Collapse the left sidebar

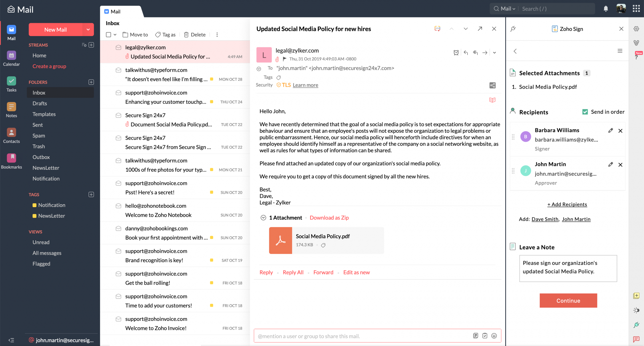(x=11, y=340)
